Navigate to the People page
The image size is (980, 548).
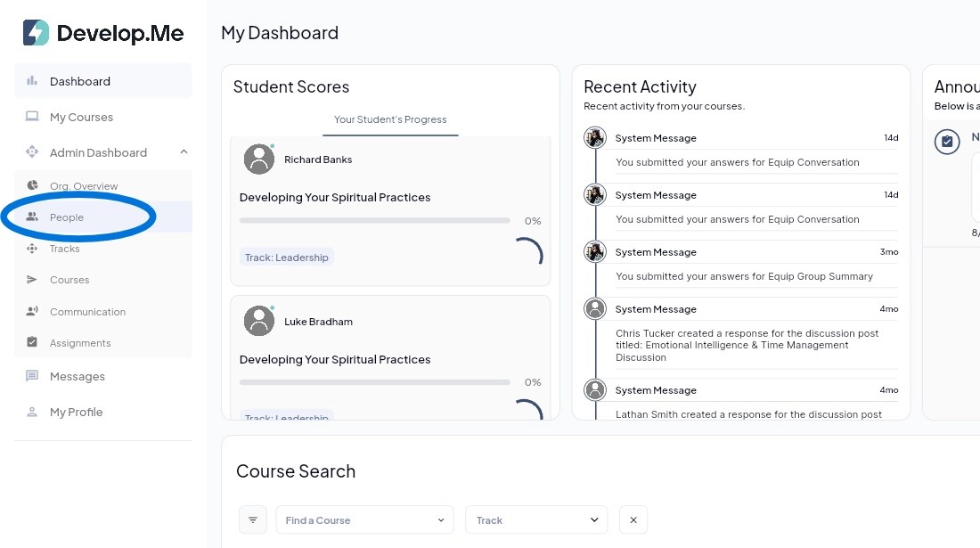point(67,217)
